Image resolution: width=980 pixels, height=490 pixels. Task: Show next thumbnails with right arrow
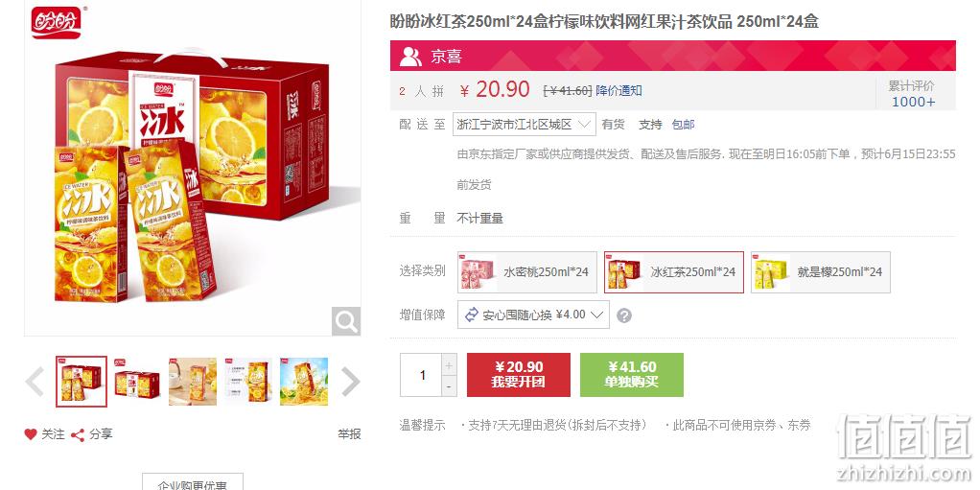(350, 382)
